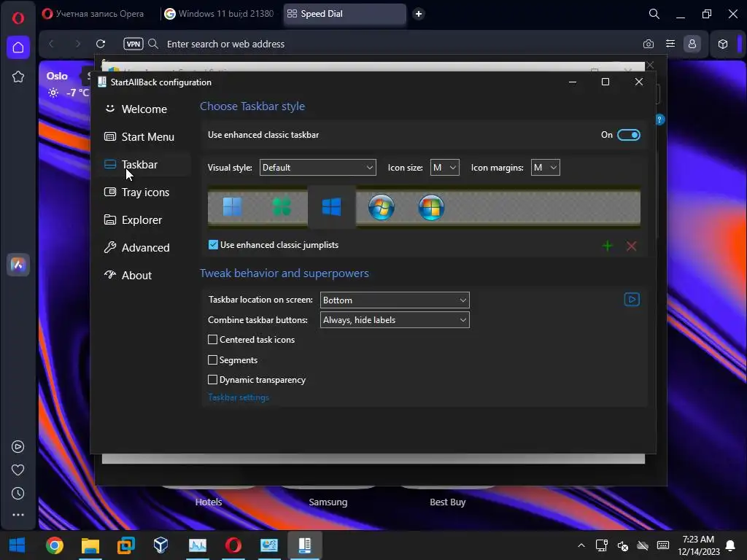Open the Tray icons section
Screen dimensions: 747x560
(x=137, y=192)
